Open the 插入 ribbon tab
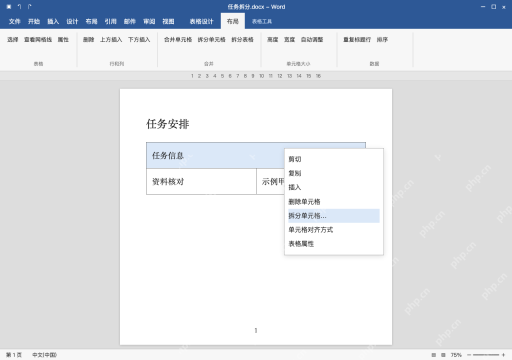Image resolution: width=512 pixels, height=360 pixels. [x=53, y=21]
